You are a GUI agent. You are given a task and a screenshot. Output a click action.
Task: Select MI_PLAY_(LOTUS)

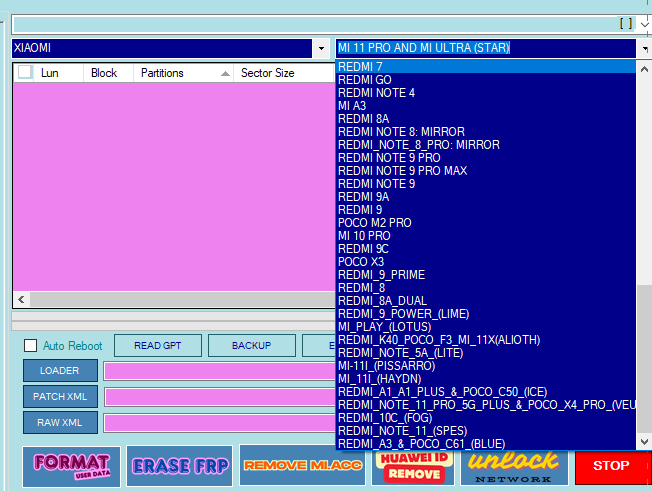(x=486, y=327)
